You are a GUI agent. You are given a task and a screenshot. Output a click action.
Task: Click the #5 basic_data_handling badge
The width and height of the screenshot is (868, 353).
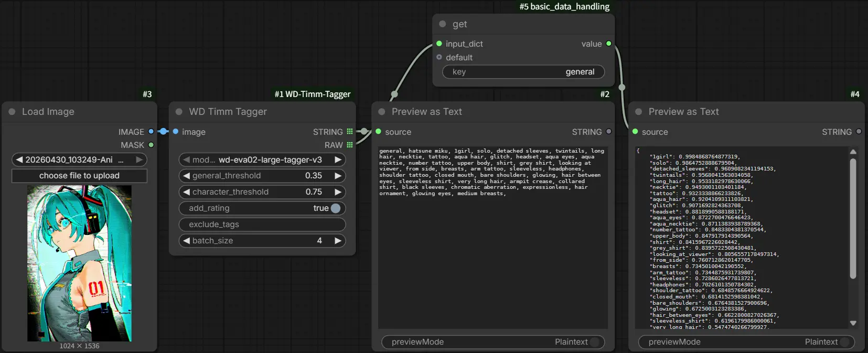[x=564, y=6]
